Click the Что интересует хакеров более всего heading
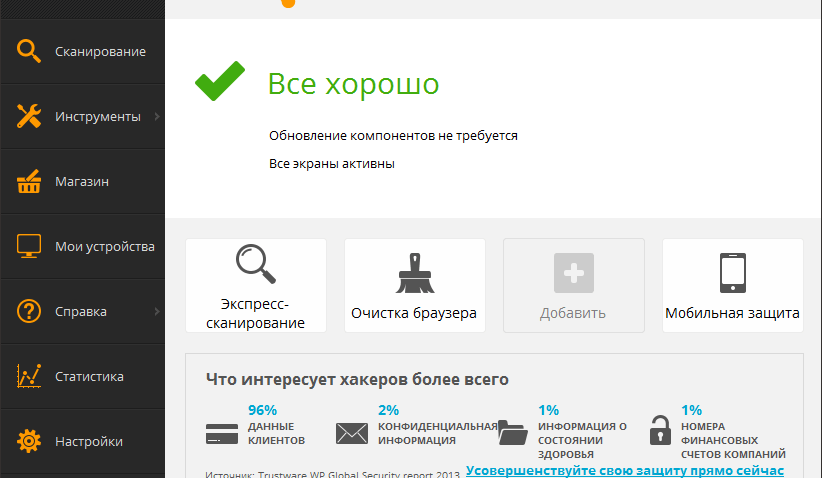 click(x=357, y=379)
